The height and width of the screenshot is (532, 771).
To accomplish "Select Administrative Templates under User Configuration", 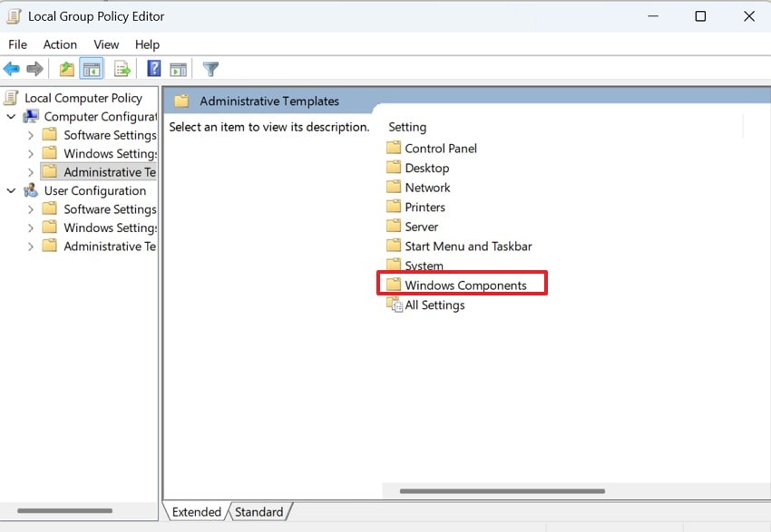I will (110, 247).
